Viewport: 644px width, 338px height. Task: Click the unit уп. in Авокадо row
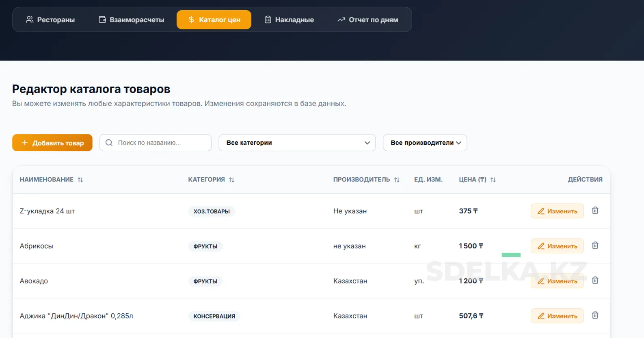tap(419, 281)
